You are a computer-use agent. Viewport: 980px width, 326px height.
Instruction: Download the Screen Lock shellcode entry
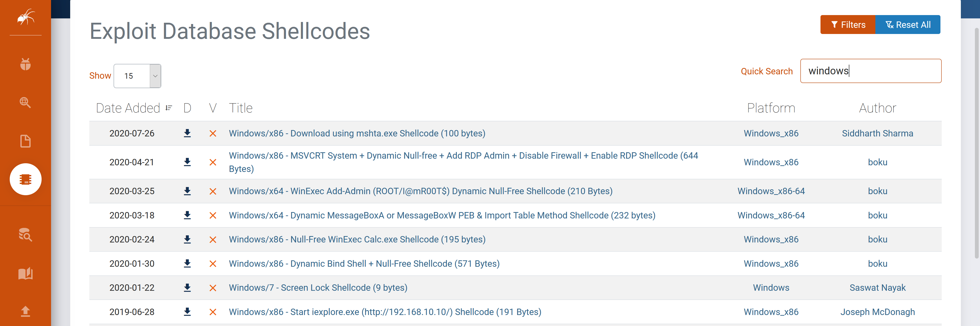click(187, 287)
